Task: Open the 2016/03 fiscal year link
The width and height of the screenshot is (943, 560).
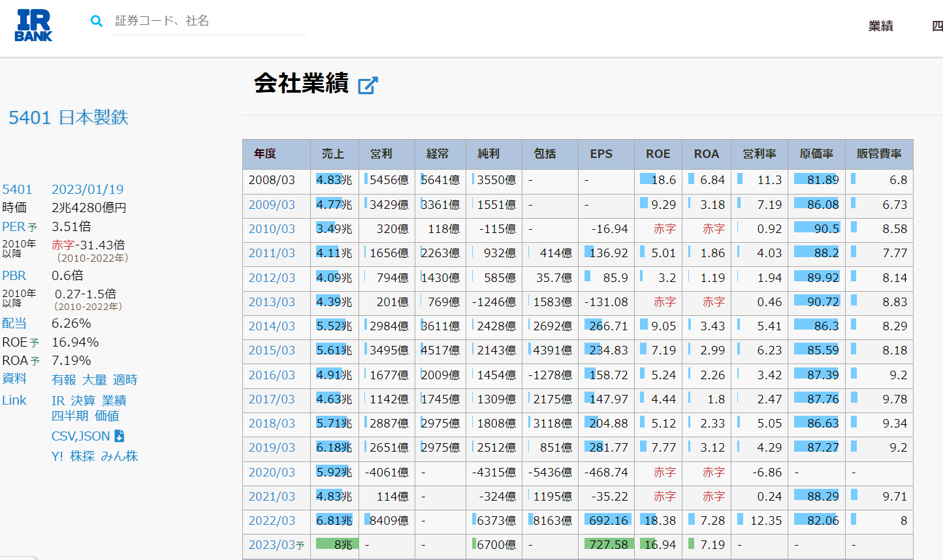Action: coord(272,375)
